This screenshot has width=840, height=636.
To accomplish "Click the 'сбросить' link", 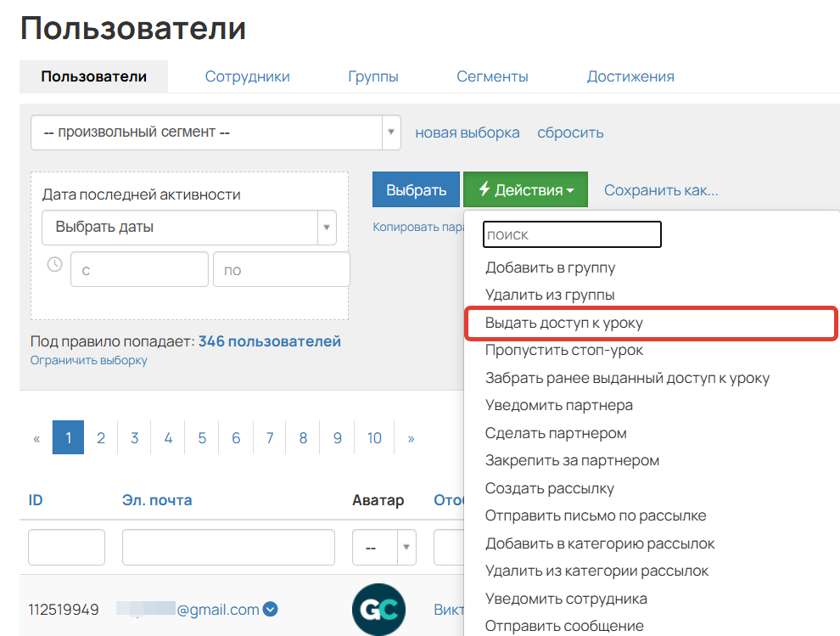I will pos(570,132).
